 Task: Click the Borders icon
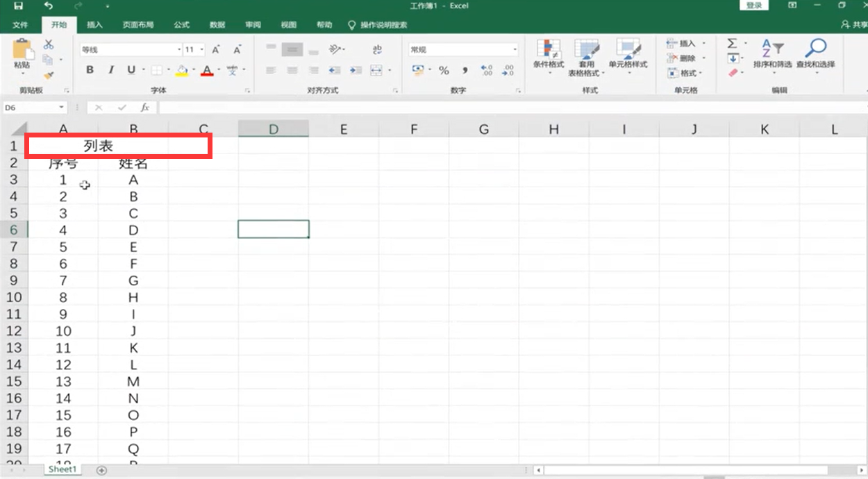[156, 70]
